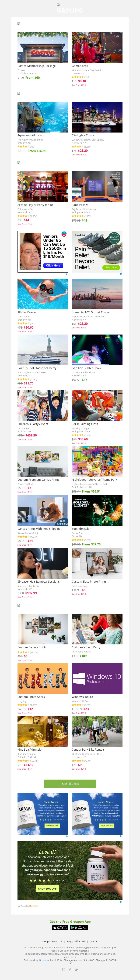The width and height of the screenshot is (140, 980).
Task: Click the AdChoices icon under seniors ad
Action: (x=67, y=274)
